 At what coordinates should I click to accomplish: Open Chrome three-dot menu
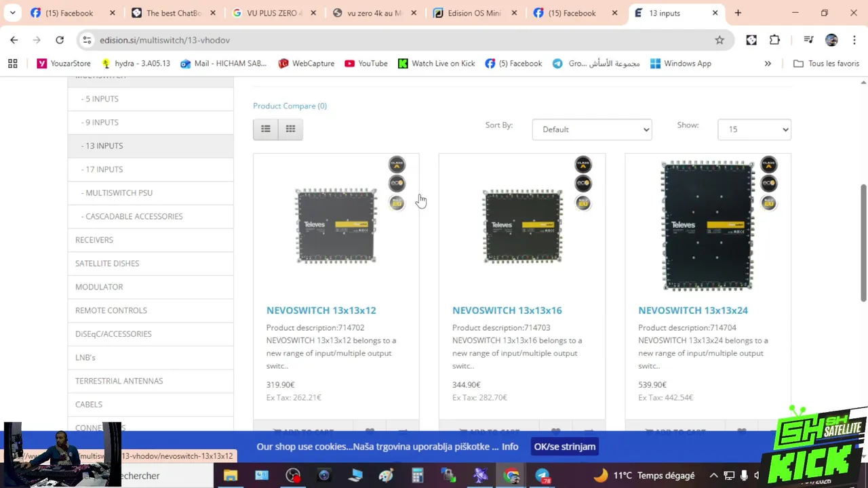pos(854,40)
